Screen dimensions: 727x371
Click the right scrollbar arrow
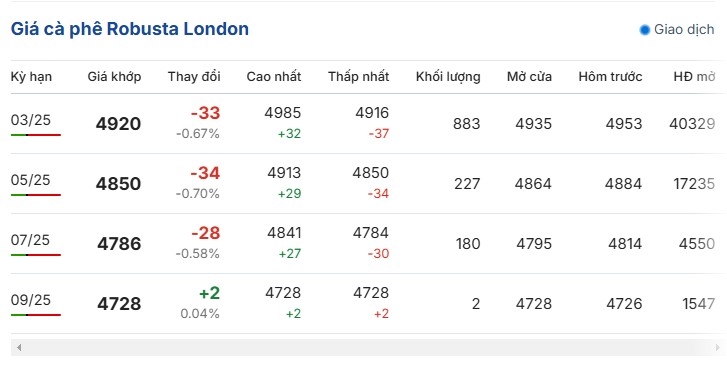[718, 347]
